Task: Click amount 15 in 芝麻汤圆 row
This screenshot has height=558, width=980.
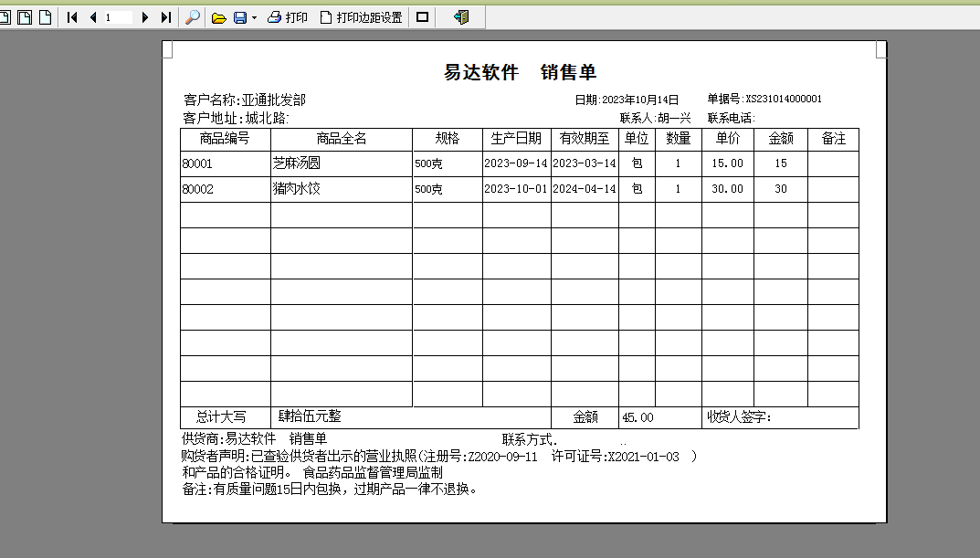Action: pyautogui.click(x=781, y=163)
